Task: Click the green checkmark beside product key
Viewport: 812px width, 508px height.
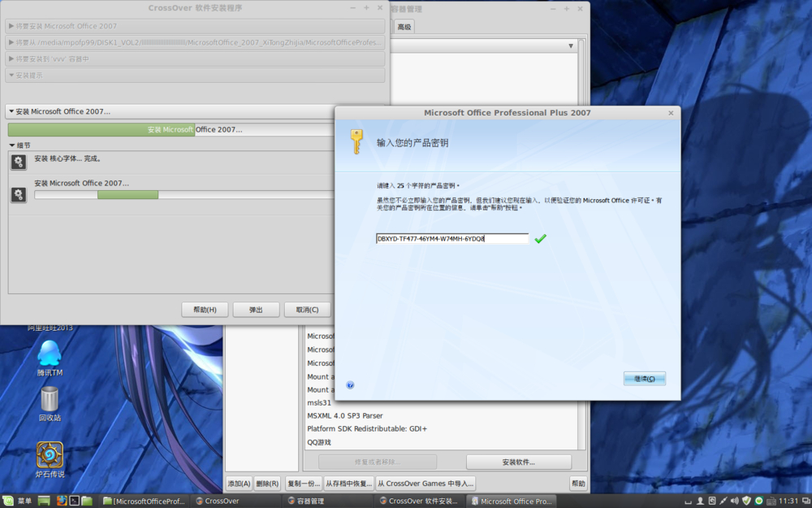Action: point(540,238)
